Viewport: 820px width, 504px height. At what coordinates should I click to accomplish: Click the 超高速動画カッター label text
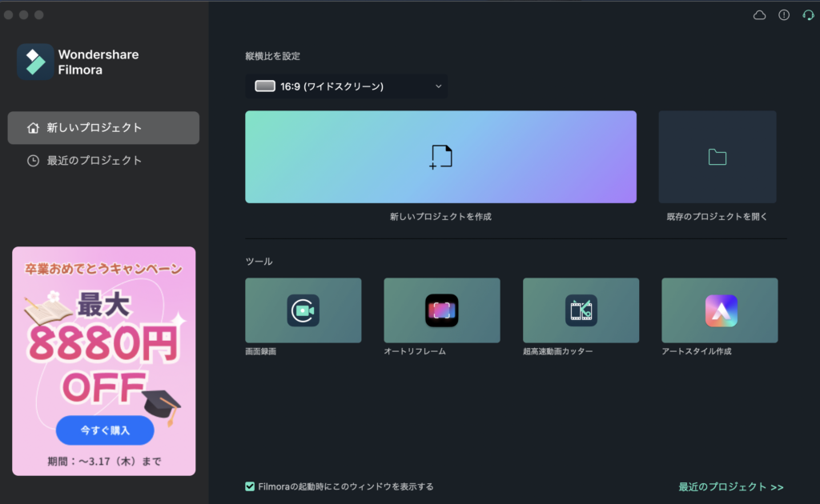pos(557,351)
